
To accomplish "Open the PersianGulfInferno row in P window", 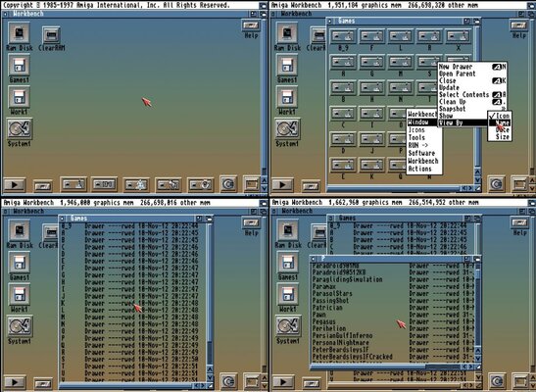I will coord(393,335).
